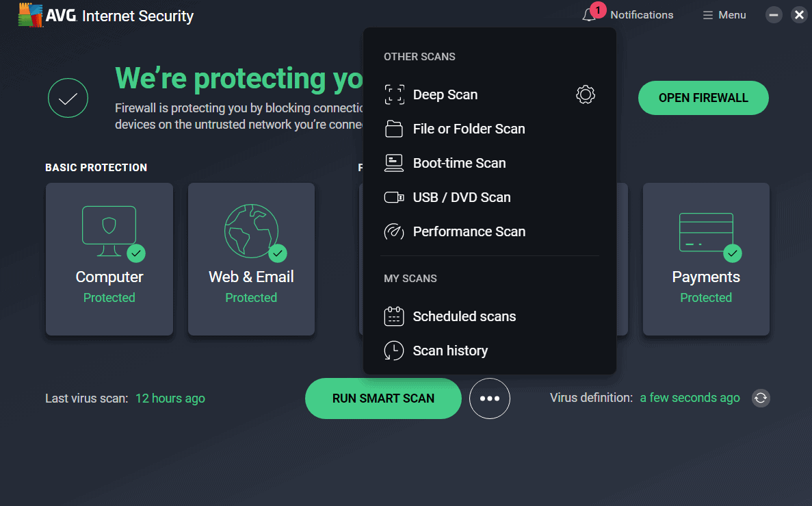The width and height of the screenshot is (812, 506).
Task: Select the Performance Scan speedometer icon
Action: click(394, 231)
